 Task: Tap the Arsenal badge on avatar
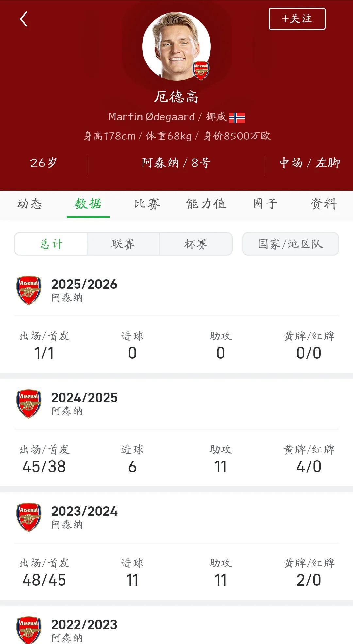(x=201, y=70)
